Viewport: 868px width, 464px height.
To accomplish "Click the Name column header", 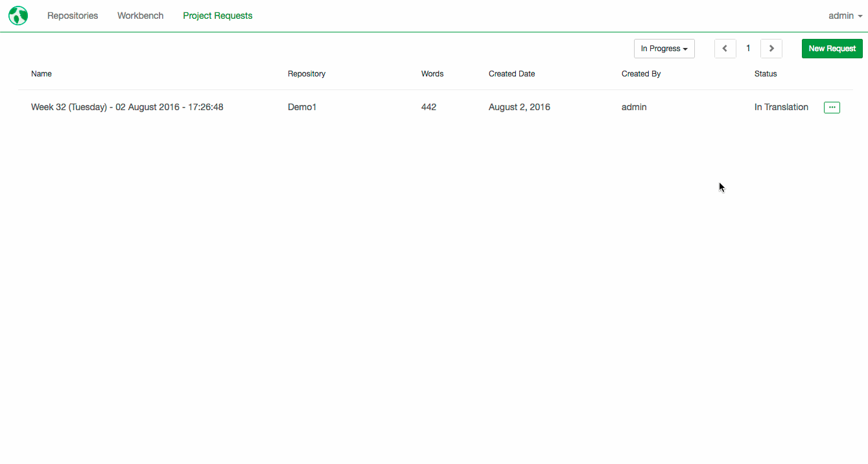I will [x=41, y=74].
